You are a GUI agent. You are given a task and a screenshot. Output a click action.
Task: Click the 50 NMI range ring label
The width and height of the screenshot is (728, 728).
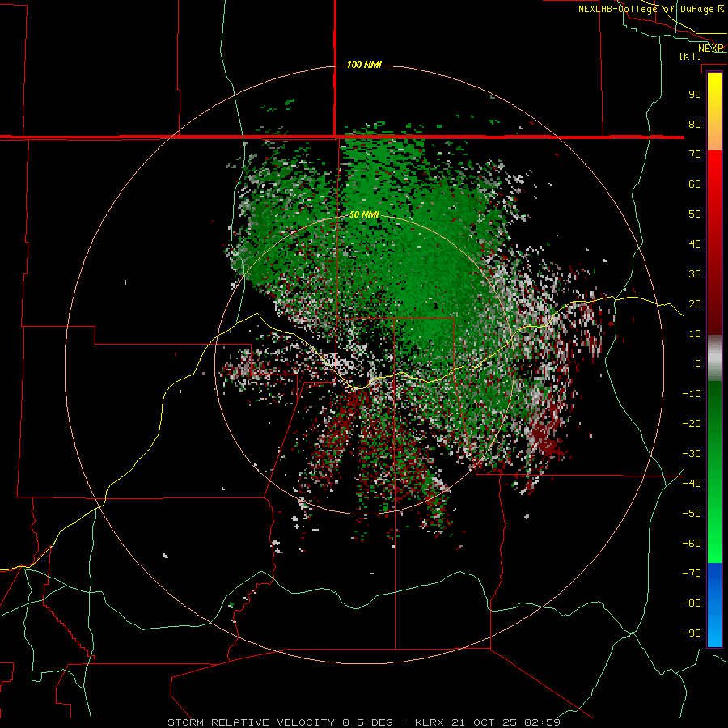pos(364,214)
